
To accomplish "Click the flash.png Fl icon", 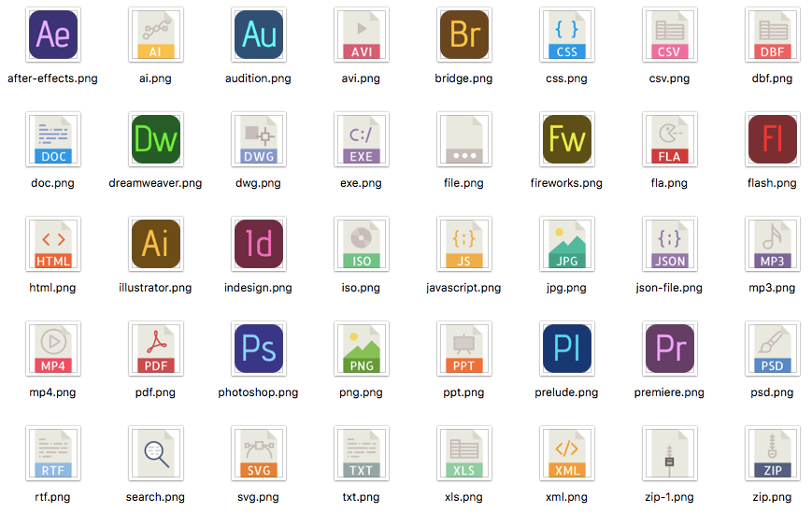I will click(772, 140).
